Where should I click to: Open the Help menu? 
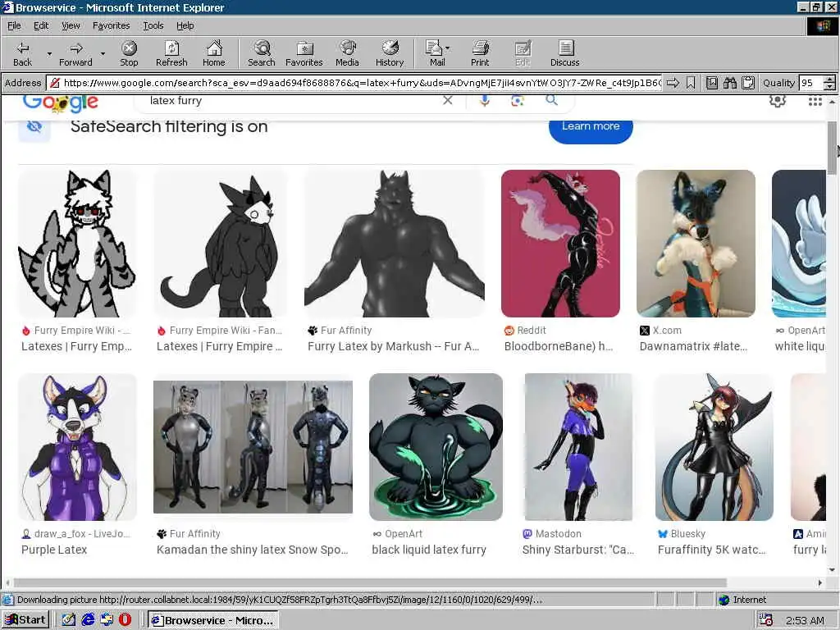click(x=185, y=25)
